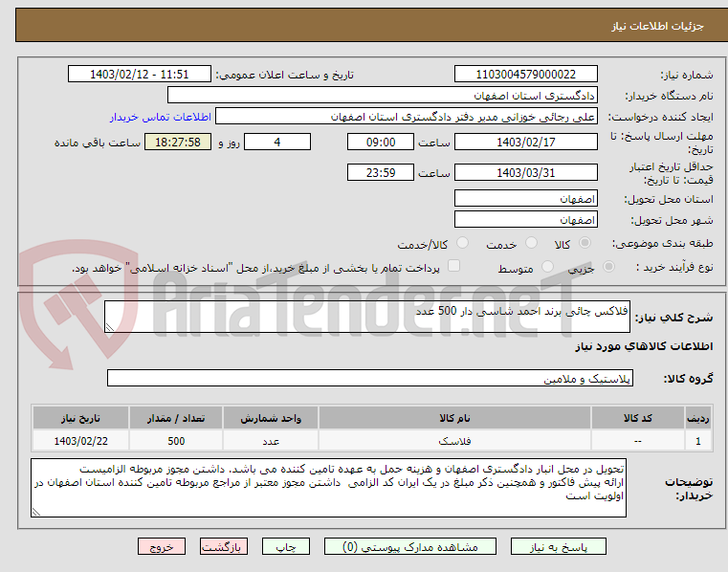Select the متوسط purchase type radio
This screenshot has height=572, width=728.
coord(547,267)
